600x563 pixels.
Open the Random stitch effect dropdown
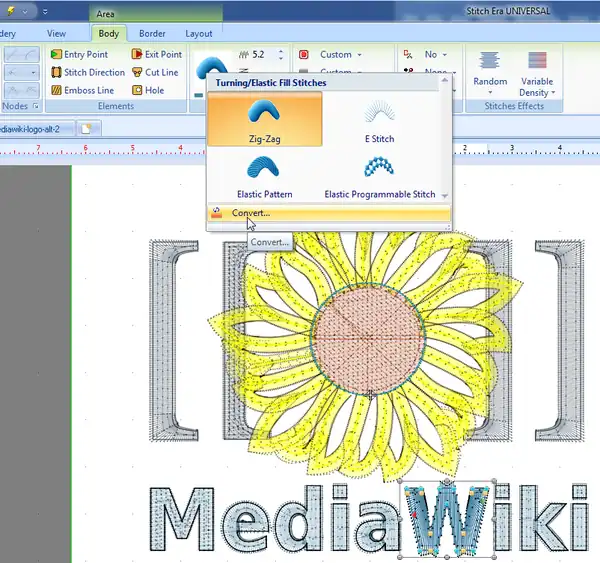(490, 72)
